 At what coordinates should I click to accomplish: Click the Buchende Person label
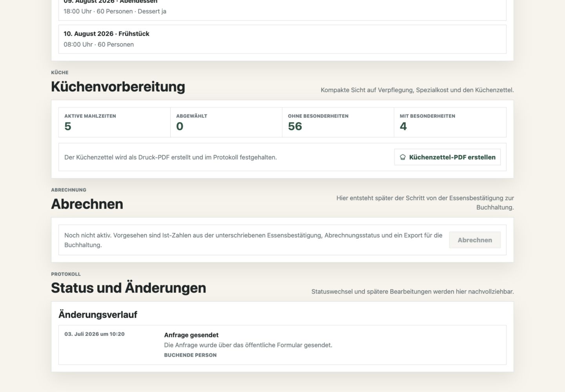190,355
